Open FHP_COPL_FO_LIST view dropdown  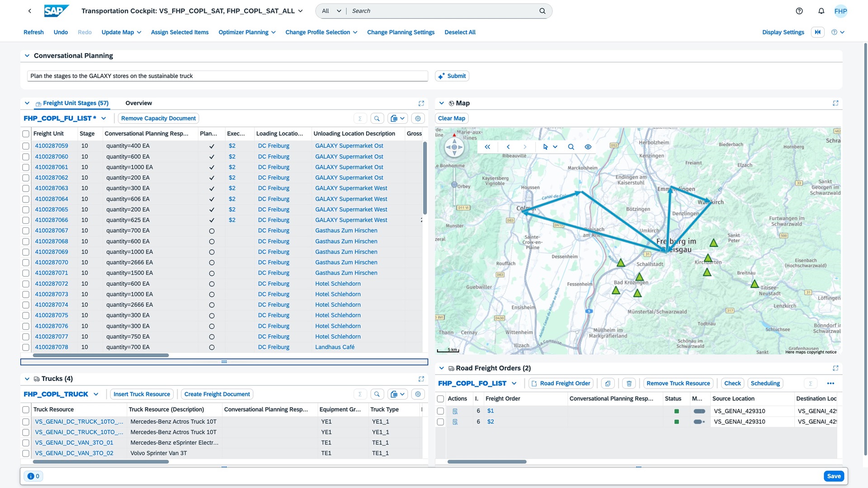click(x=514, y=384)
